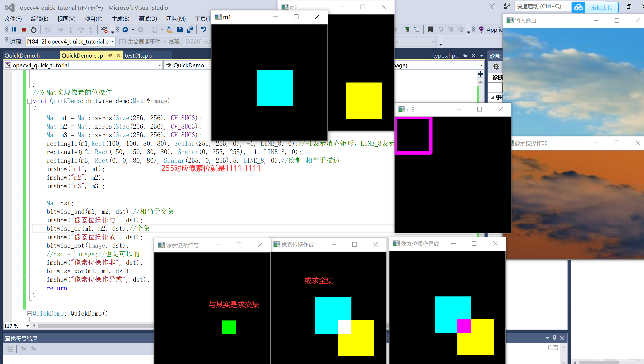Click the Navigate Backward blue arrow

pos(125,30)
